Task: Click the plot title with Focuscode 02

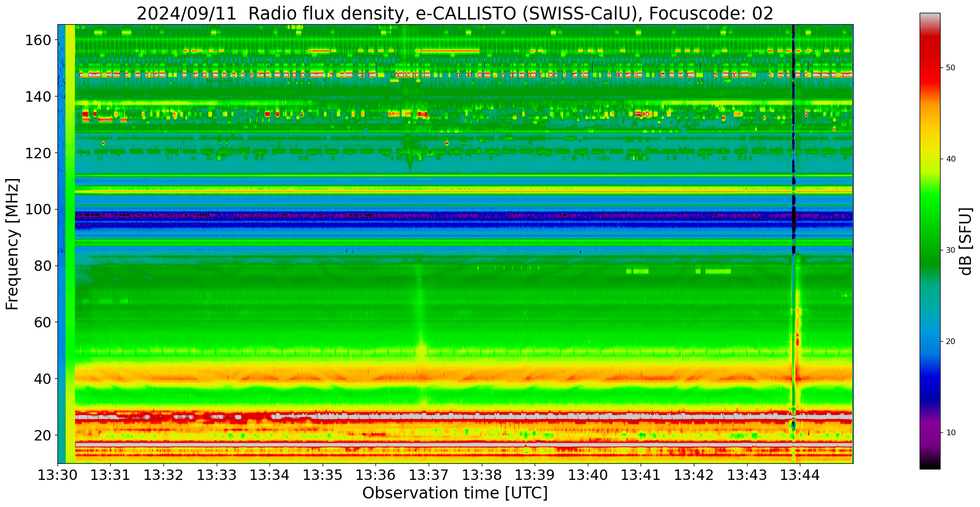Action: [455, 13]
